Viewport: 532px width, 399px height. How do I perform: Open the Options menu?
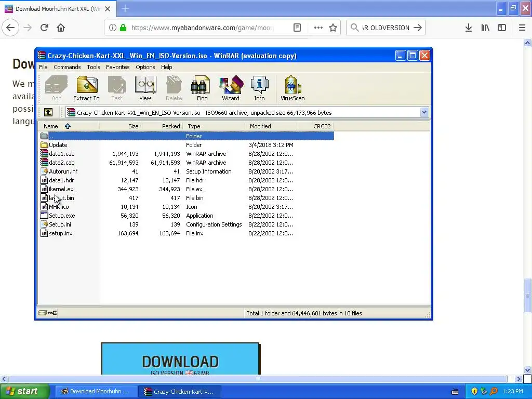[x=145, y=67]
